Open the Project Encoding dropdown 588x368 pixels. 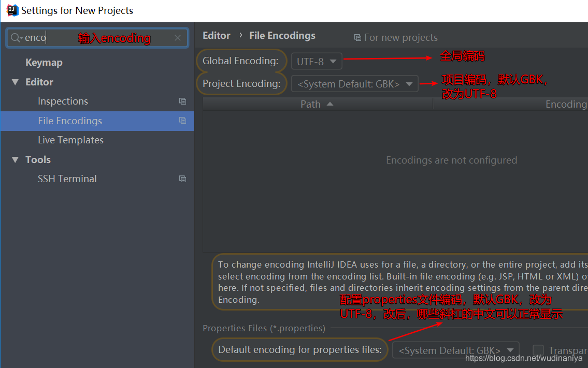point(355,84)
